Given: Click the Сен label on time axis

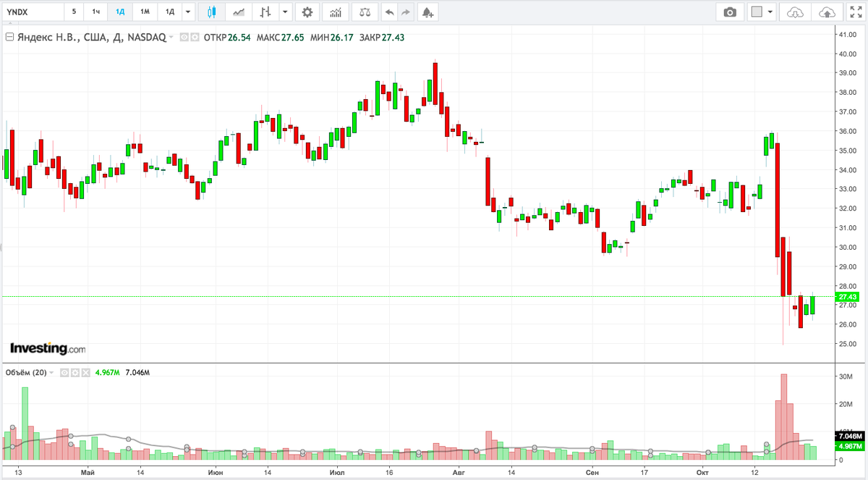Looking at the screenshot, I should coord(592,472).
